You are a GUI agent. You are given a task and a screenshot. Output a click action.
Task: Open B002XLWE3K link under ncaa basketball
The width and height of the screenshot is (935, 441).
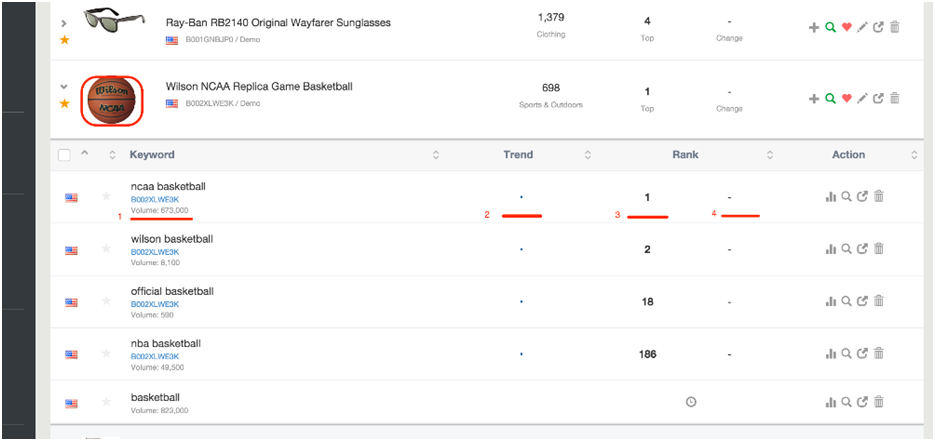pyautogui.click(x=155, y=199)
